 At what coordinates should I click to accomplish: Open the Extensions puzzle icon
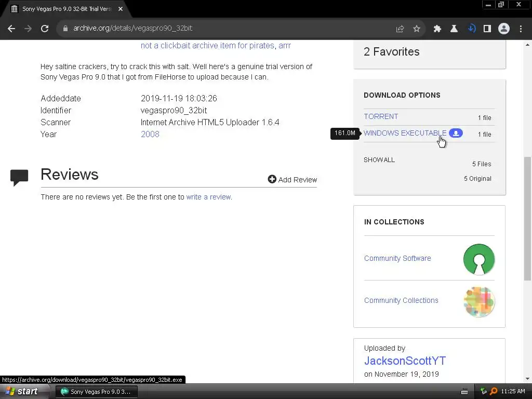click(437, 29)
